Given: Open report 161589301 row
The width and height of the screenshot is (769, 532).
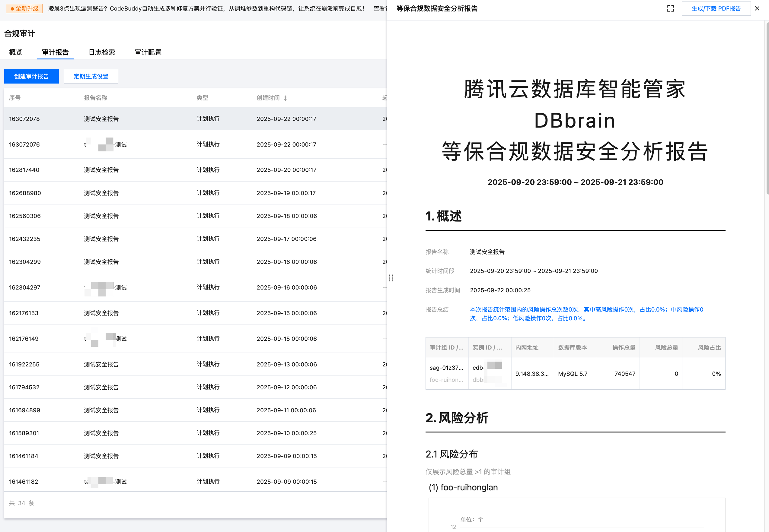Looking at the screenshot, I should 24,433.
